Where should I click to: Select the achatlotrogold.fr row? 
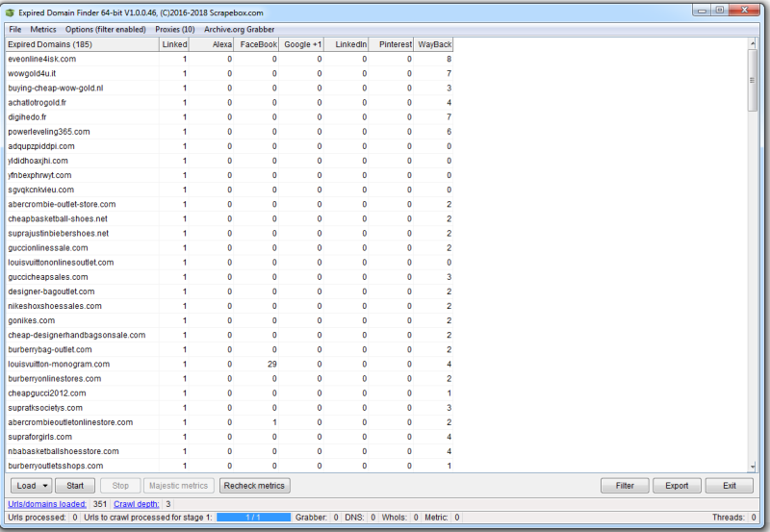point(229,103)
